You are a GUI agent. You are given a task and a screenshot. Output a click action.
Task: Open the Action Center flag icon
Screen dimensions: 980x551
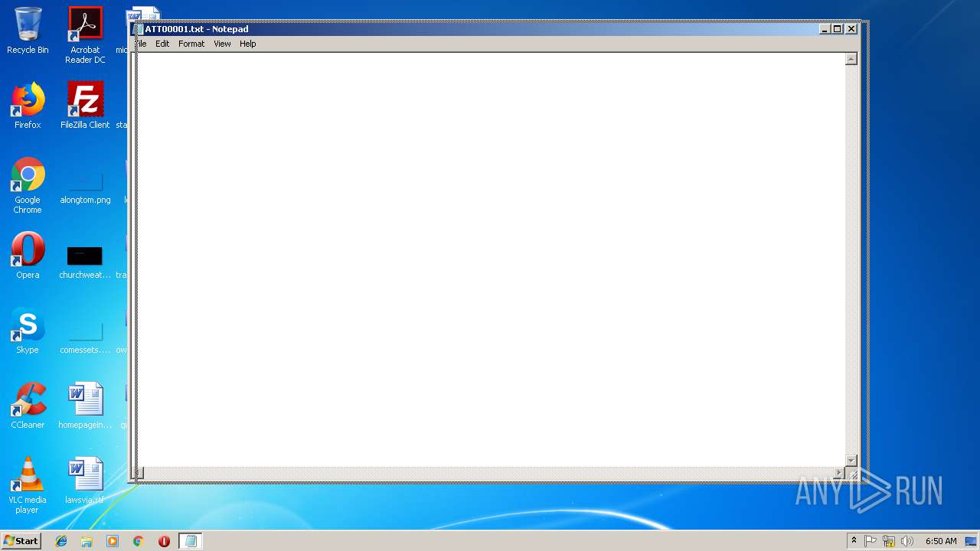(871, 541)
